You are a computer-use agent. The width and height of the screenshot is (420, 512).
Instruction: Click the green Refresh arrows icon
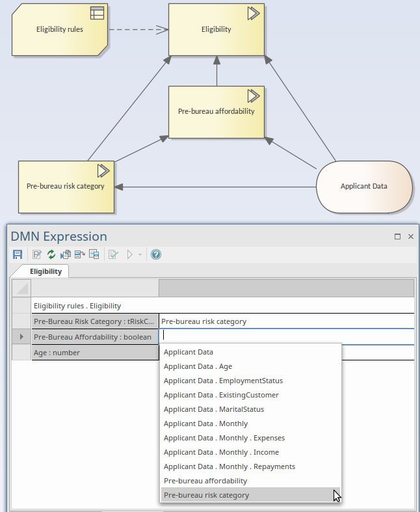(52, 254)
